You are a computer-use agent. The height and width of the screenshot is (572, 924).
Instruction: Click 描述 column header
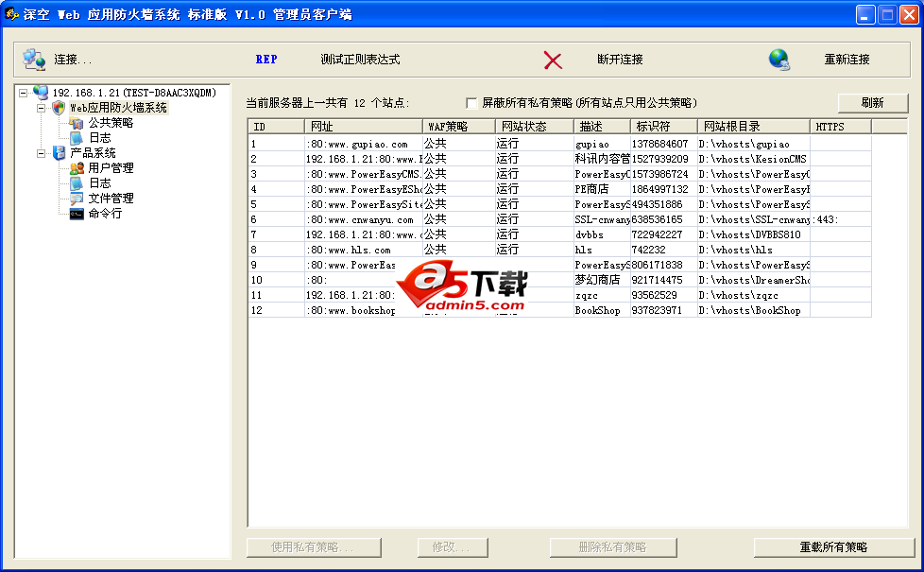click(x=602, y=126)
